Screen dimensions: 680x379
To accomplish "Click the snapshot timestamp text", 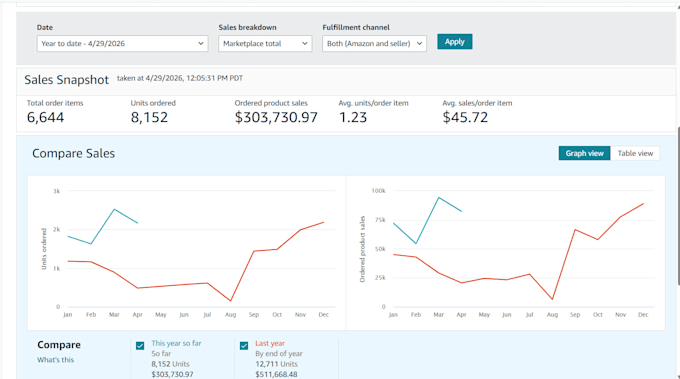I will pos(180,78).
